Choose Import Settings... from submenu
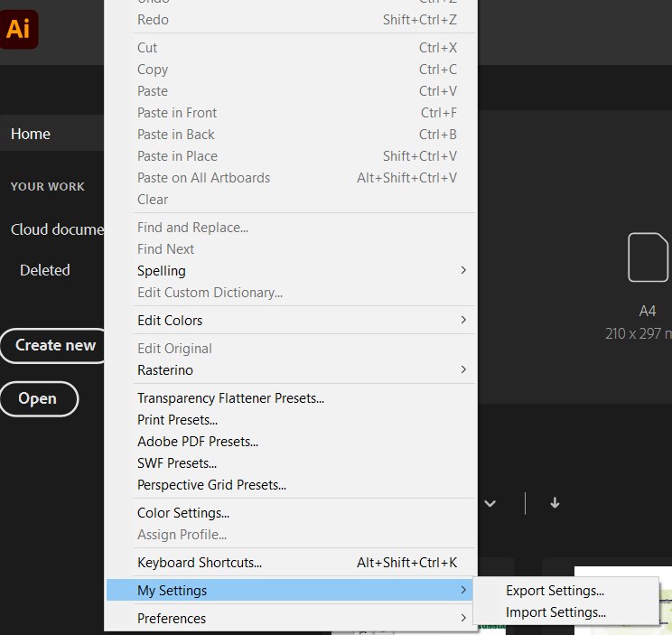 [565, 612]
